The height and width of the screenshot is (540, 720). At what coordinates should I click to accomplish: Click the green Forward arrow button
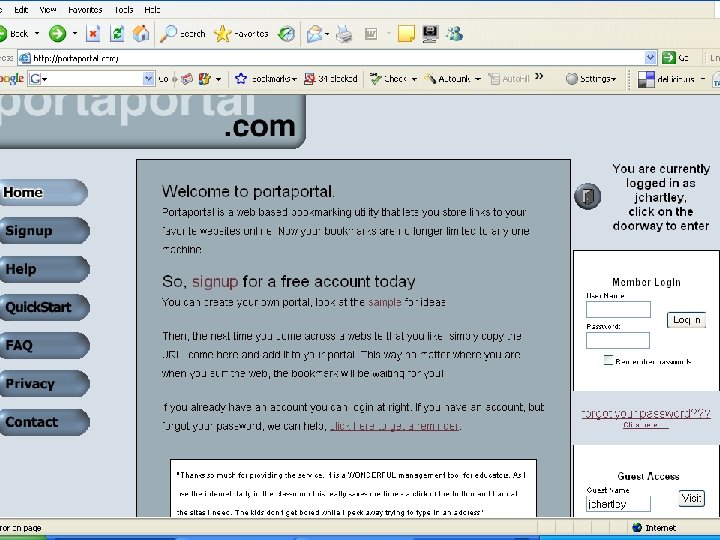click(57, 34)
